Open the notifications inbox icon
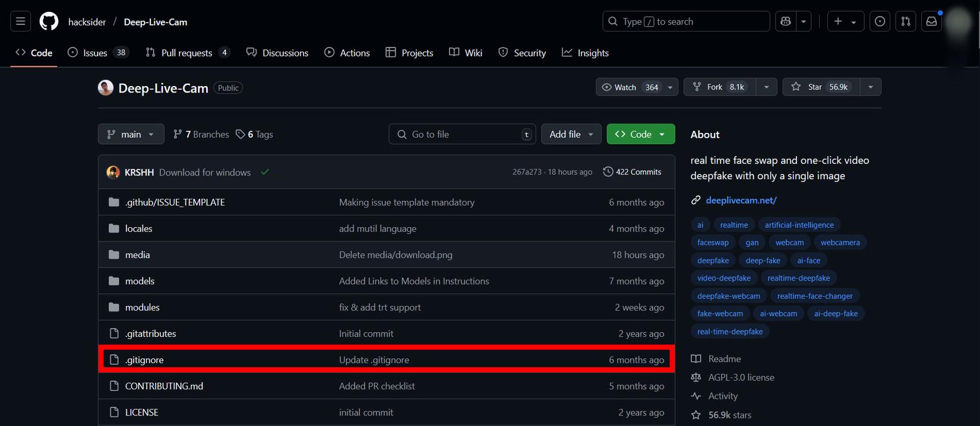The image size is (980, 426). click(932, 21)
